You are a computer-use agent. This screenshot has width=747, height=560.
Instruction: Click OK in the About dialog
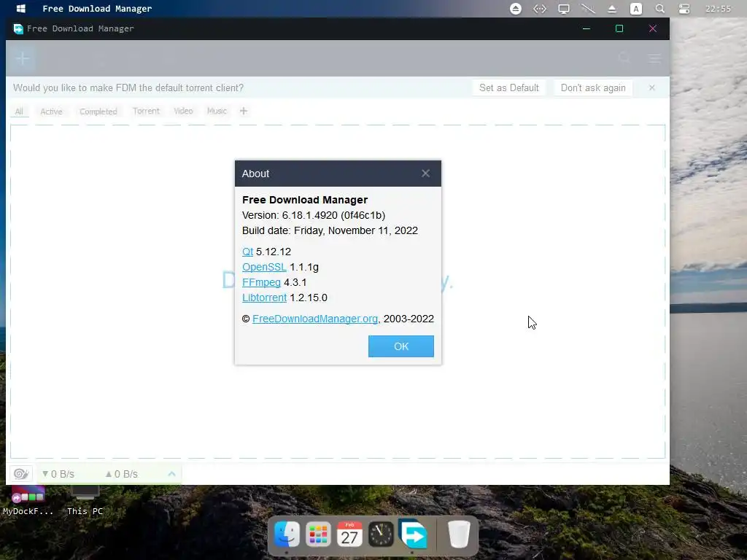(400, 346)
